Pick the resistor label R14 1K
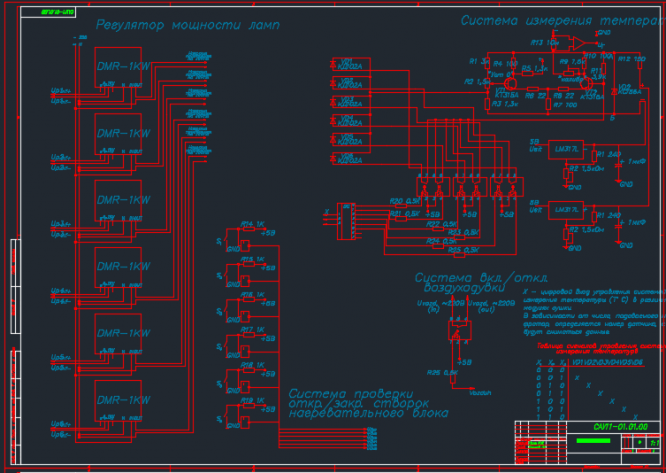 252,224
